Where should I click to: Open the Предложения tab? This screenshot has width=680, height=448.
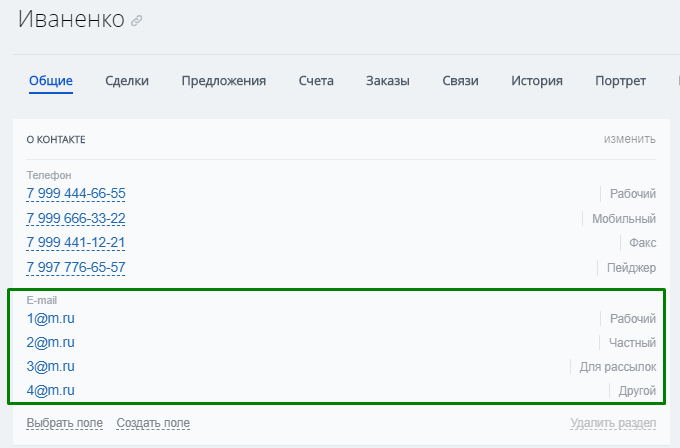tap(224, 81)
